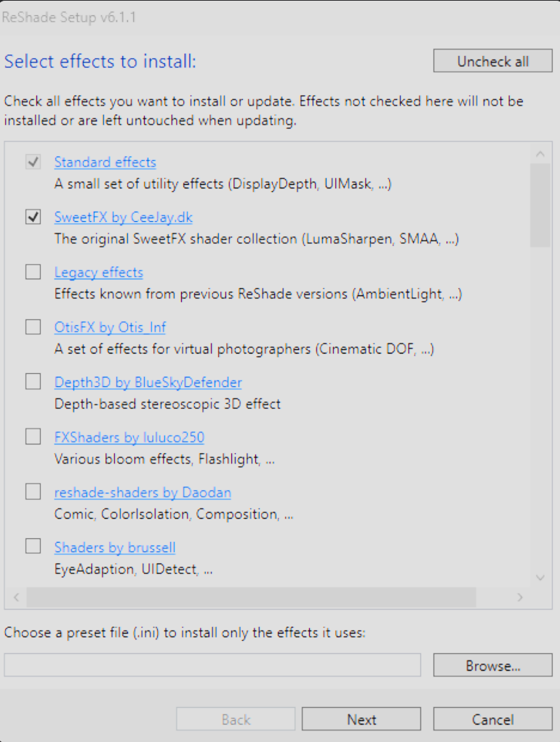Click the preset file path field
560x742 pixels.
[x=212, y=665]
